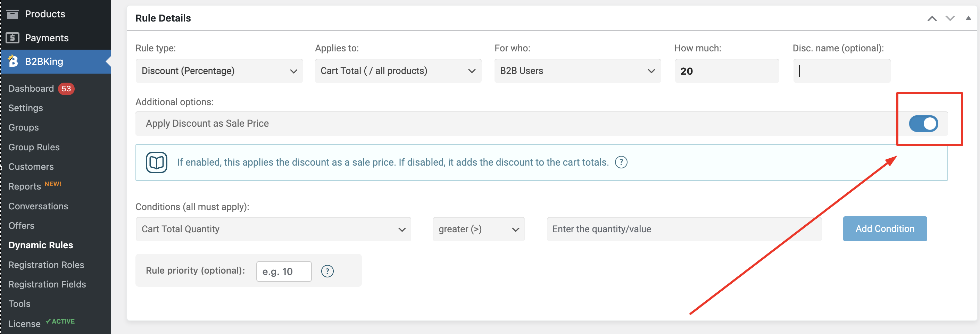
Task: Open Dynamic Rules page
Action: coord(41,245)
